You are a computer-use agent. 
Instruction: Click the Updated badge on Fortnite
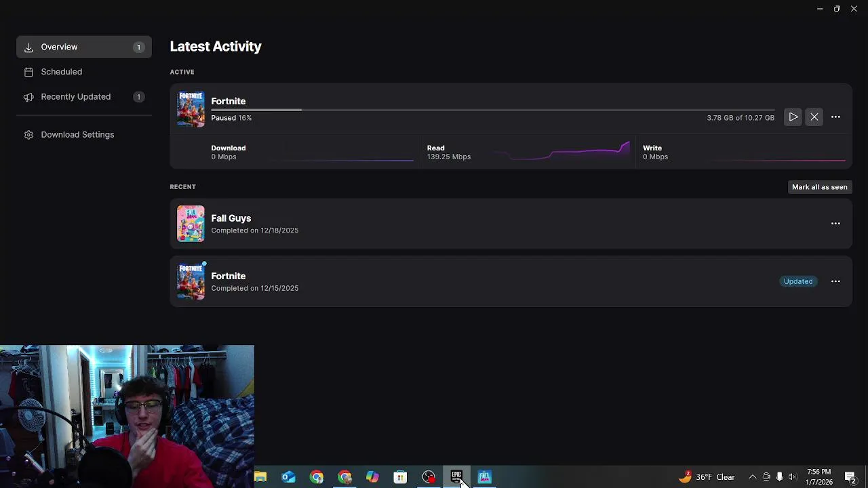797,281
